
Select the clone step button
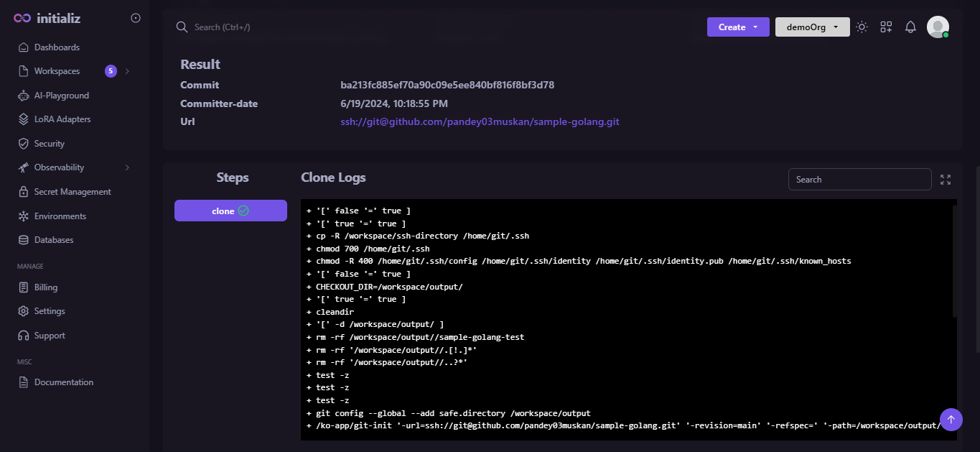(x=230, y=211)
